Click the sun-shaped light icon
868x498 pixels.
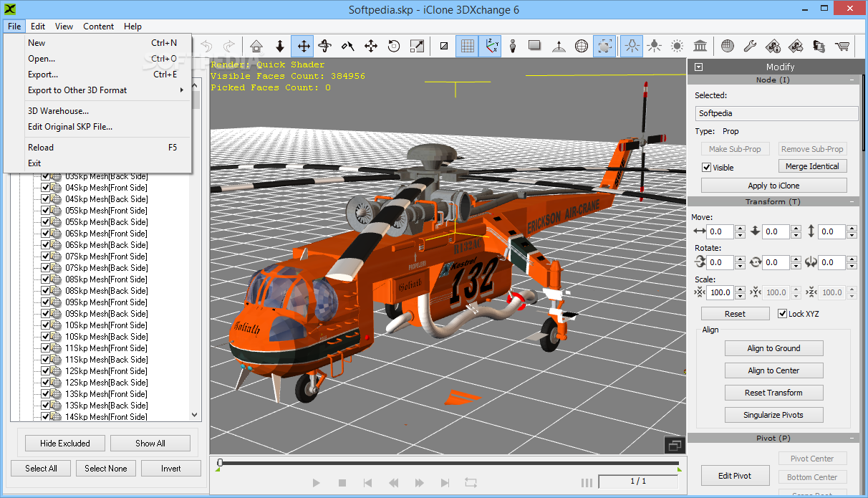click(x=677, y=46)
